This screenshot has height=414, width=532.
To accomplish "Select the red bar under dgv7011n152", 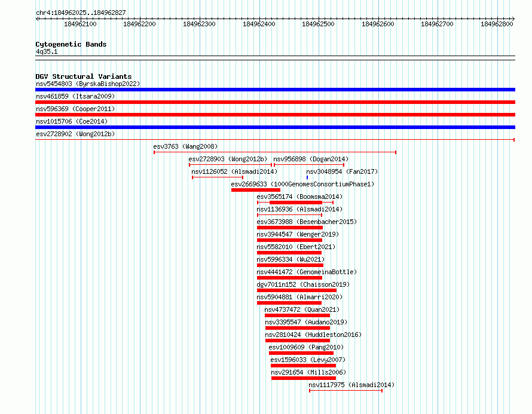I will coord(297,290).
